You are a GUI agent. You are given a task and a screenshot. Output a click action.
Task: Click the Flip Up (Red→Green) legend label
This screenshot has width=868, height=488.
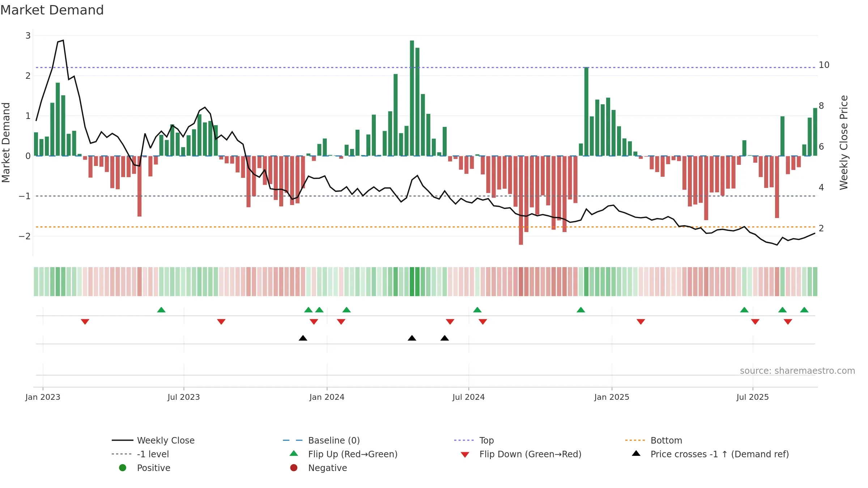coord(353,454)
